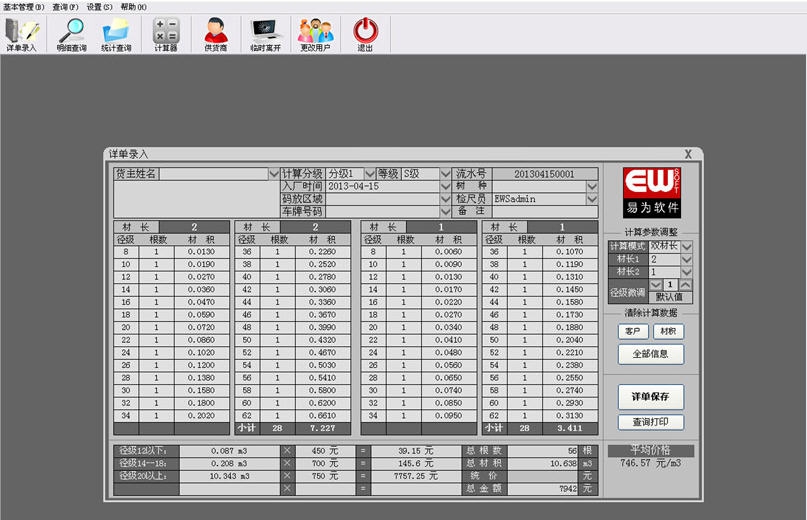Open the 检尺员 EWSadmin dropdown

592,199
